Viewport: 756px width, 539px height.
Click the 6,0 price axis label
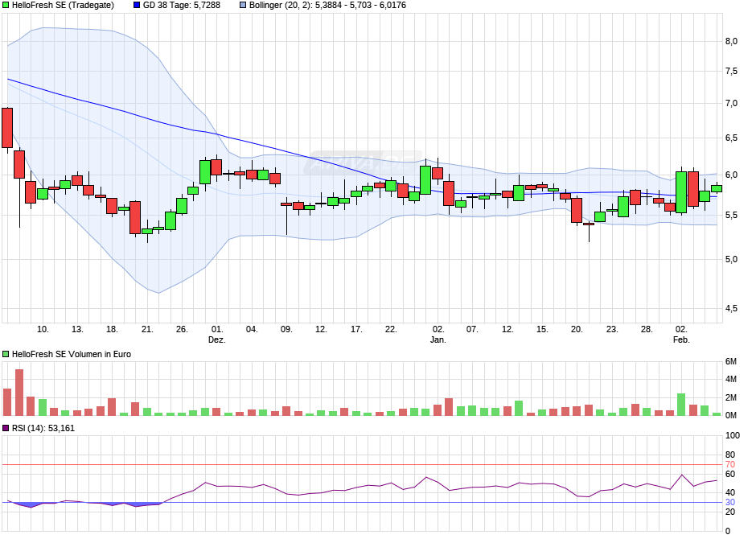[731, 175]
